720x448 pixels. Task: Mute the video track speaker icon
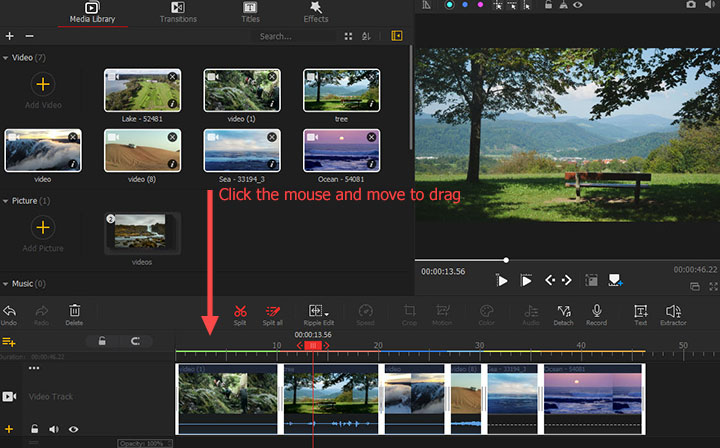[54, 429]
